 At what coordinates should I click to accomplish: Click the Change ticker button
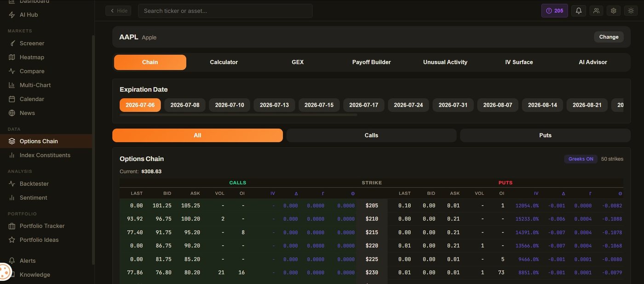pyautogui.click(x=609, y=37)
